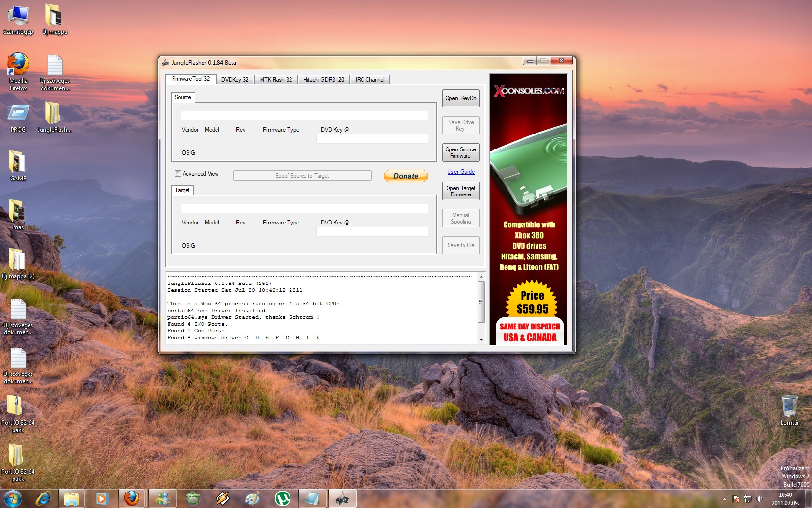Image resolution: width=812 pixels, height=508 pixels.
Task: Switch to the MTK Flash 32 tab
Action: tap(275, 80)
